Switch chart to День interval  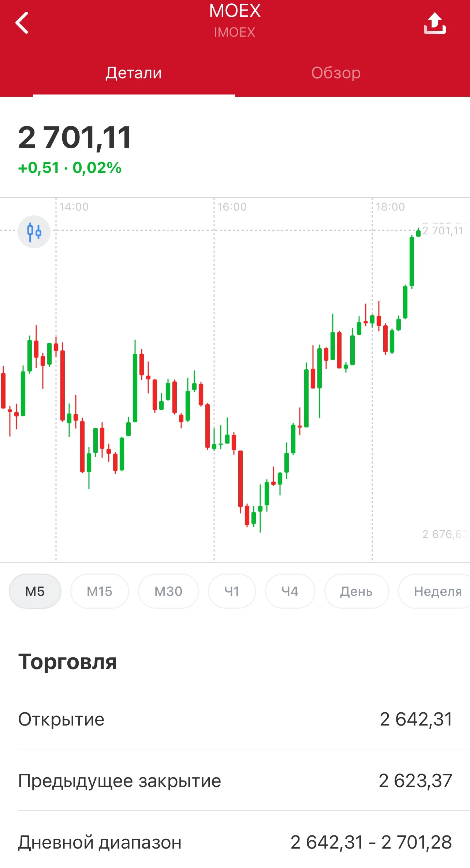(357, 591)
